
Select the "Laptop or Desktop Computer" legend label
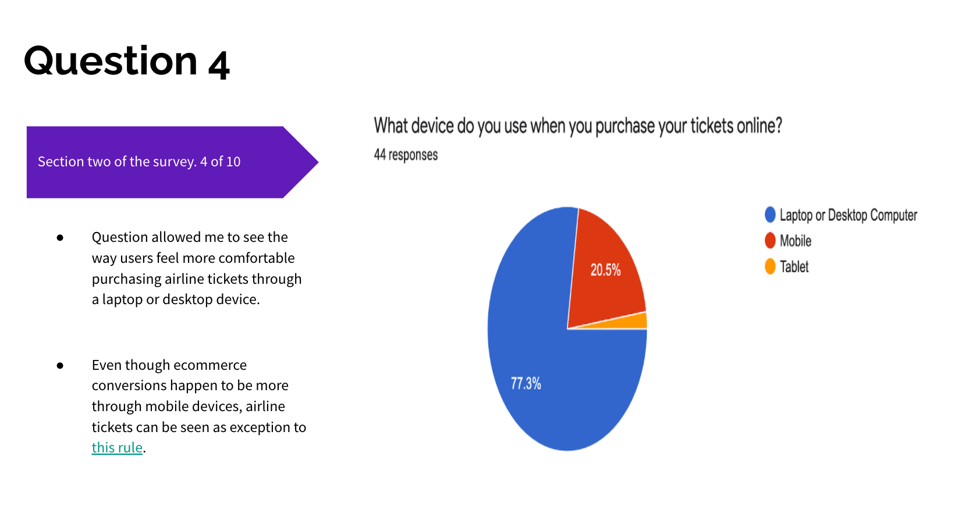click(848, 215)
